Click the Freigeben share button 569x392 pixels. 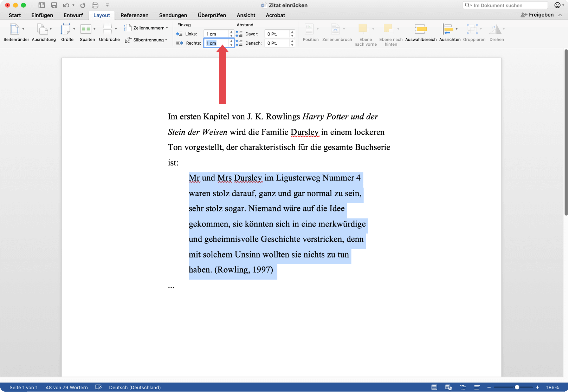(x=537, y=15)
